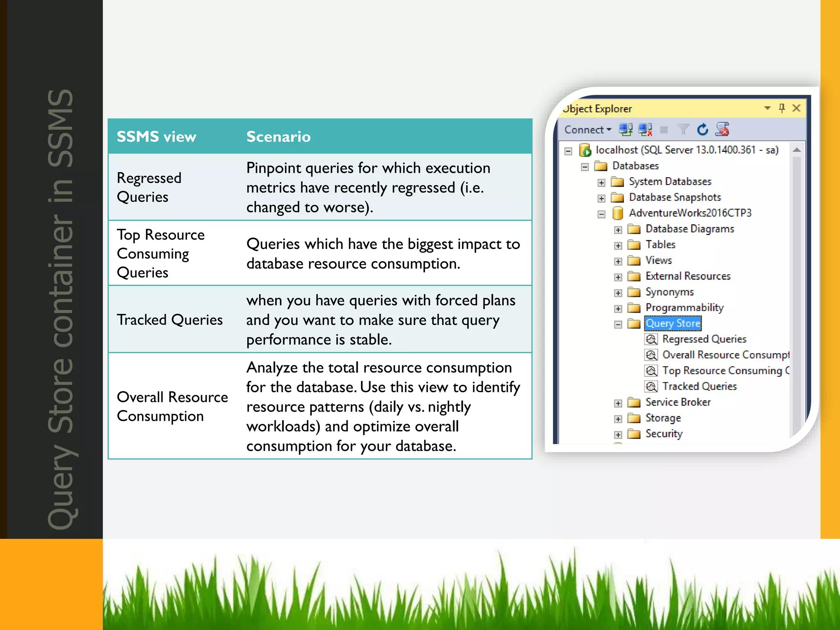Select the highlighted Query Store item

click(x=673, y=323)
